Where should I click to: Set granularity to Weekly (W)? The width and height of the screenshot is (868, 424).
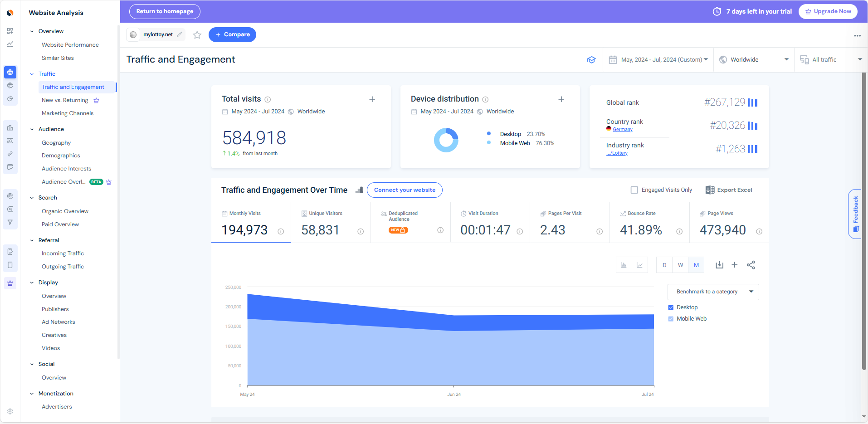(x=680, y=265)
